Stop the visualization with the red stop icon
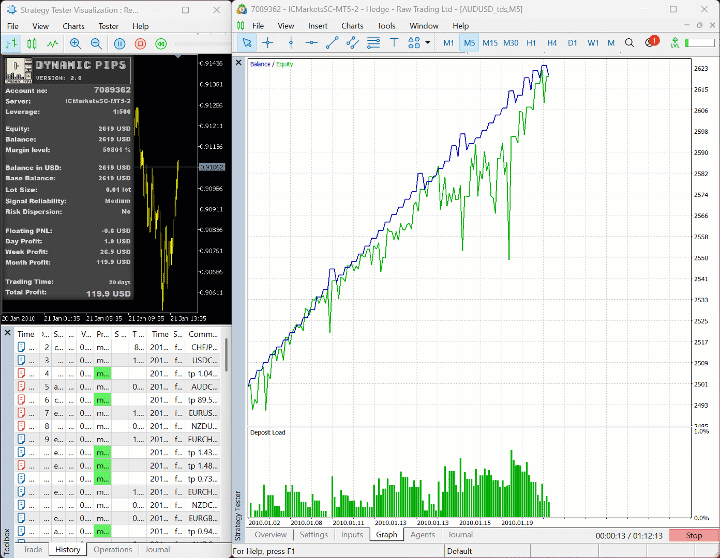Viewport: 720px width, 558px height. coord(139,43)
